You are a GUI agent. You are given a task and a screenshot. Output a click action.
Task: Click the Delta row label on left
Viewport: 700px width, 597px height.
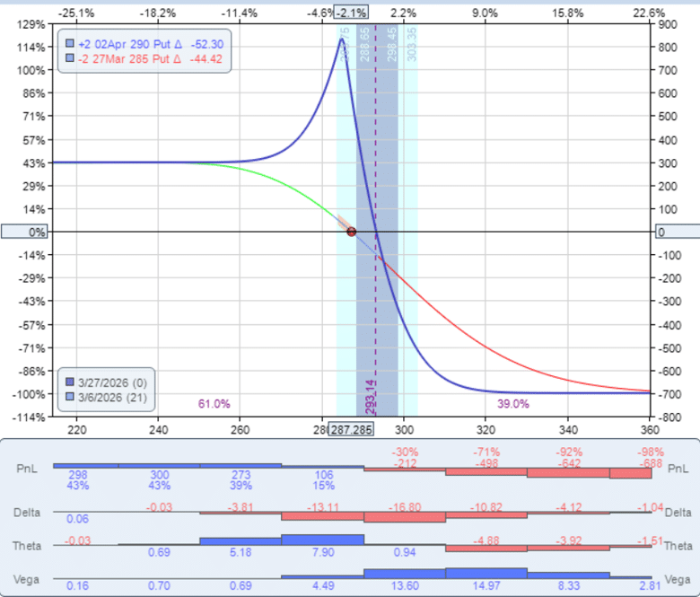tap(27, 513)
